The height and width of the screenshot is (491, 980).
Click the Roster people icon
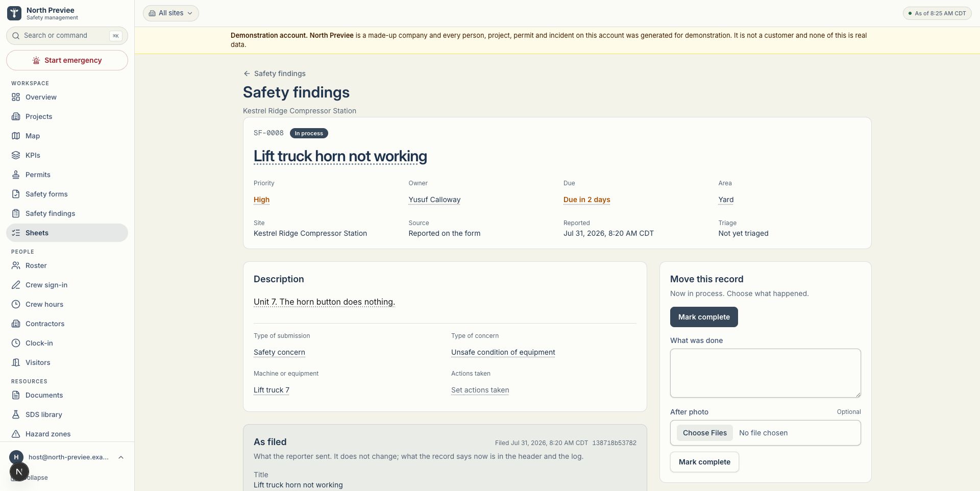coord(16,265)
